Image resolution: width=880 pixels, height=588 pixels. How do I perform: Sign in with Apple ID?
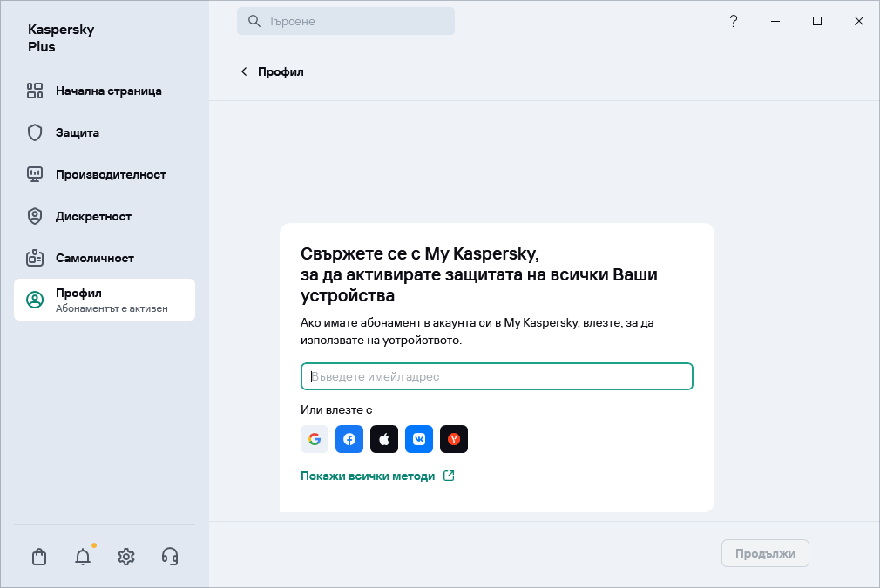tap(384, 439)
